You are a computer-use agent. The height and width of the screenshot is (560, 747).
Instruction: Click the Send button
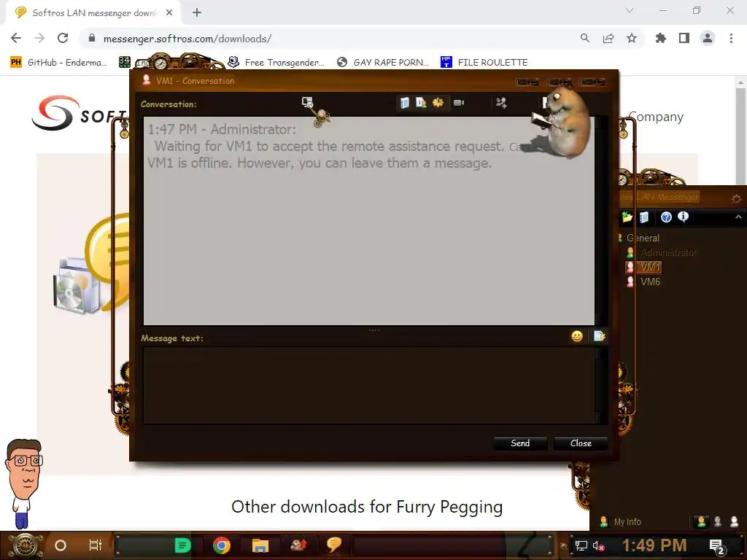[519, 443]
